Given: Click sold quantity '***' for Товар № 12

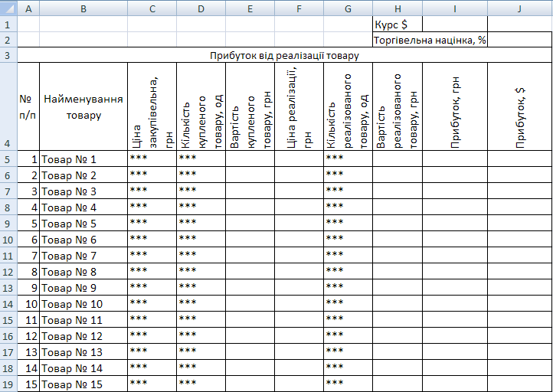Looking at the screenshot, I should [348, 336].
